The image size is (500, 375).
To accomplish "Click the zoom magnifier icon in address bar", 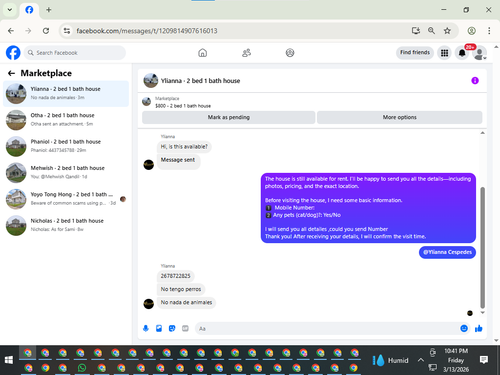I will tap(431, 31).
